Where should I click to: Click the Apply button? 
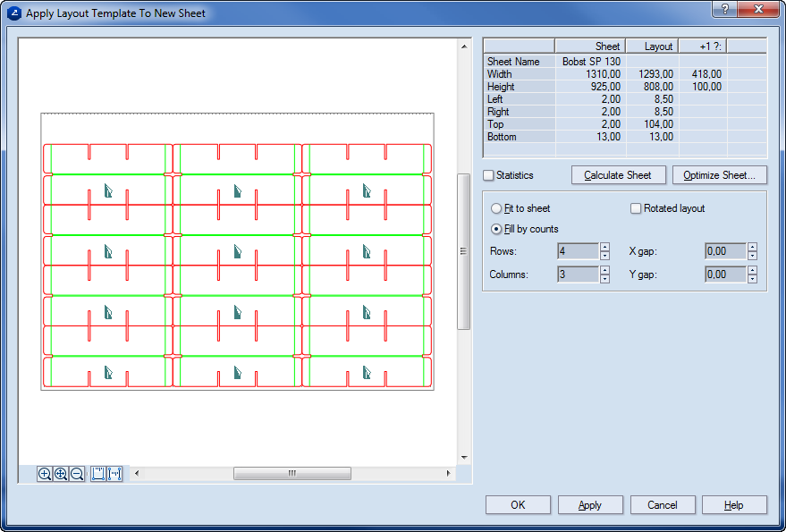point(590,505)
